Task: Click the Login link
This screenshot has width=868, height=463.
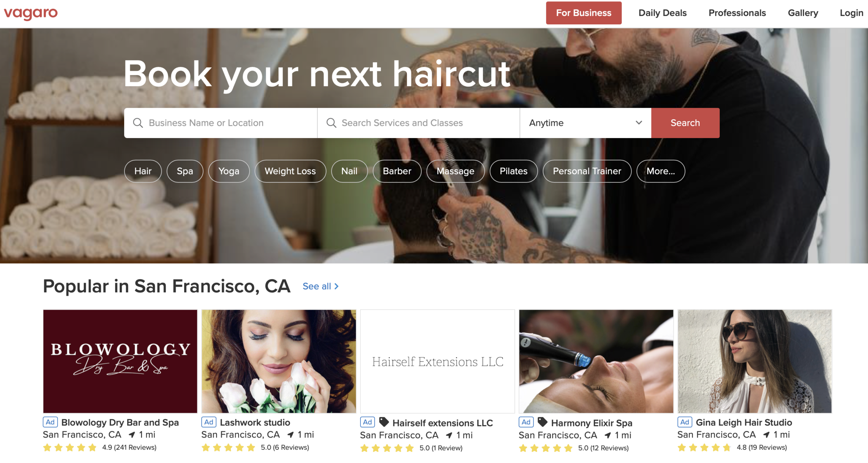Action: coord(851,13)
